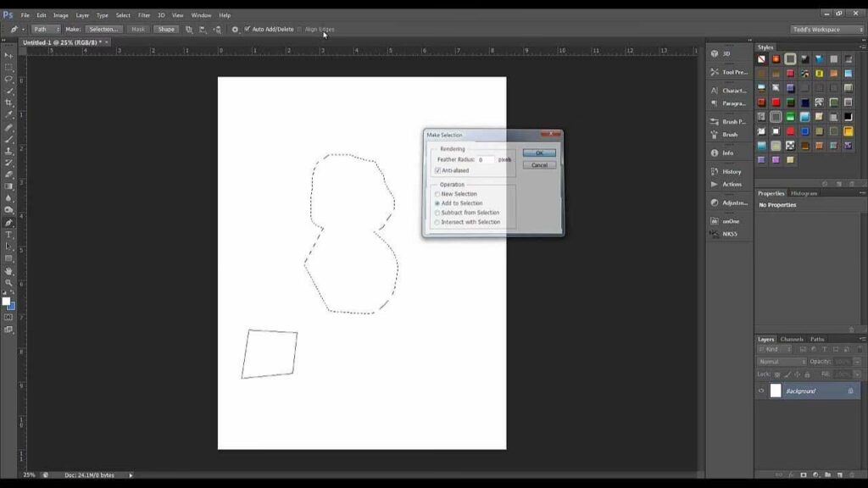Image resolution: width=868 pixels, height=488 pixels.
Task: Toggle the Anti-aliased checkbox
Action: click(437, 170)
